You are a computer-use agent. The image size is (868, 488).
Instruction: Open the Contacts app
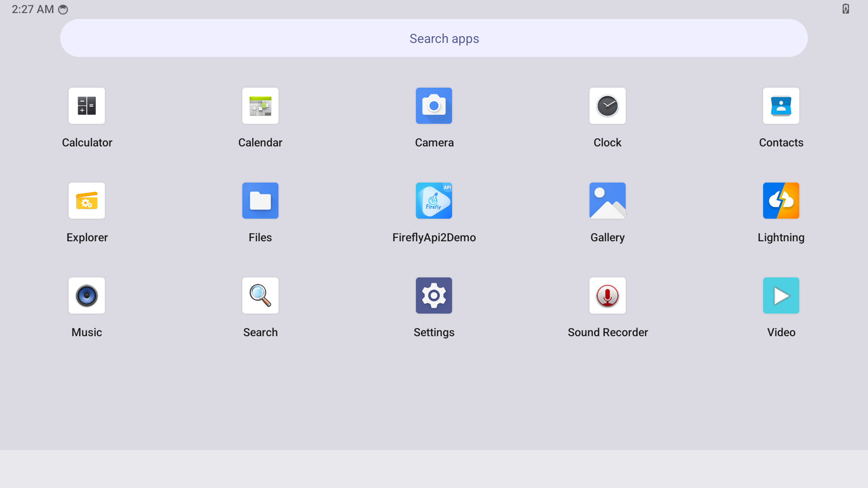(x=781, y=106)
